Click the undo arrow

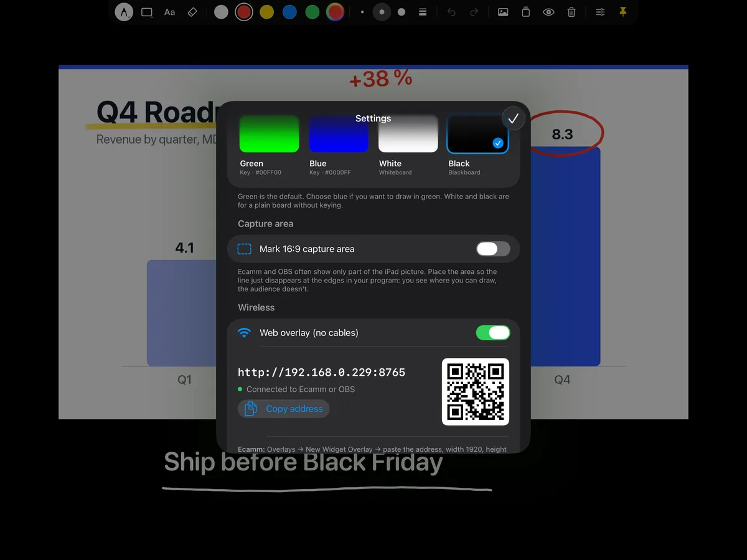451,12
